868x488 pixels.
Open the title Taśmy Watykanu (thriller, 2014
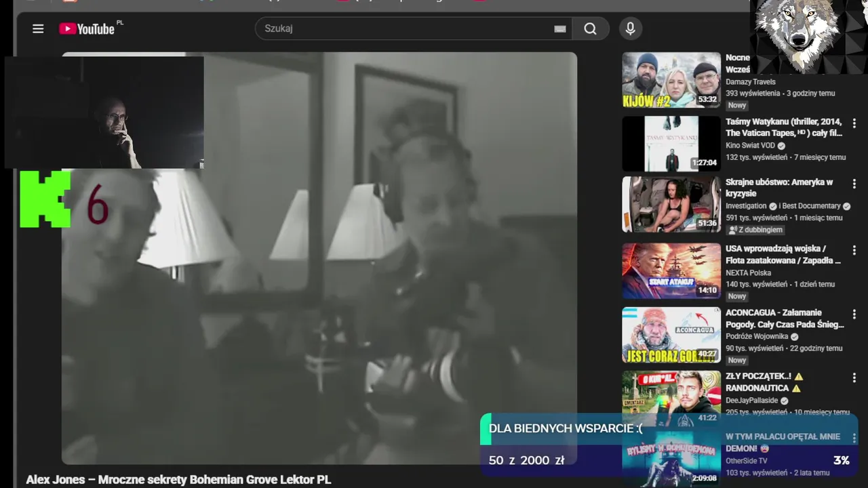(784, 127)
